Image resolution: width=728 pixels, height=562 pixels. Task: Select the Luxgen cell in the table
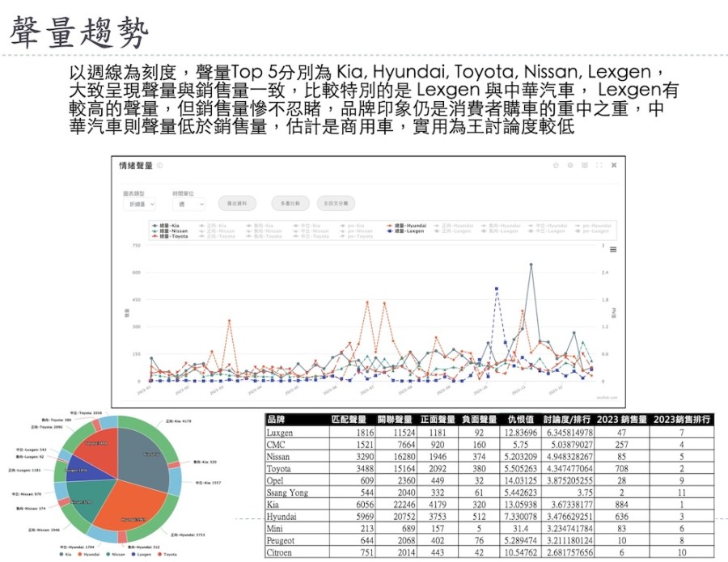coord(297,433)
